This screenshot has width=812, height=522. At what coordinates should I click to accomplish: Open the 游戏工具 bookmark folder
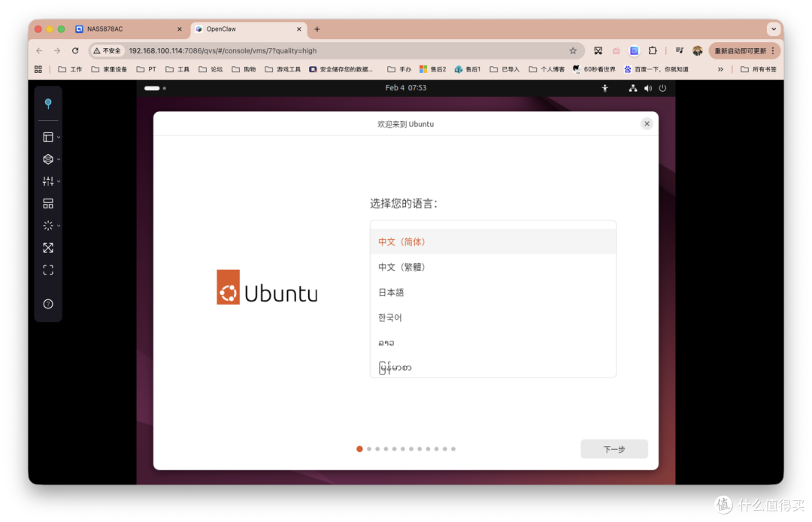(x=283, y=69)
